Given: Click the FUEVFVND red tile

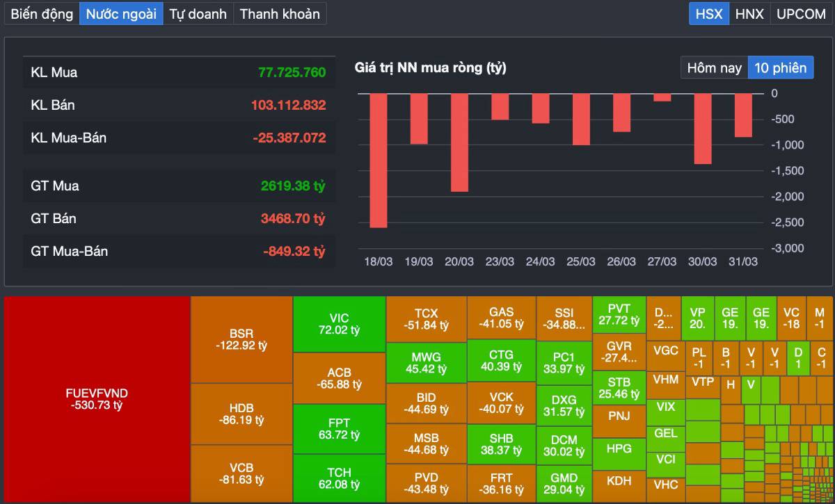Looking at the screenshot, I should click(97, 400).
